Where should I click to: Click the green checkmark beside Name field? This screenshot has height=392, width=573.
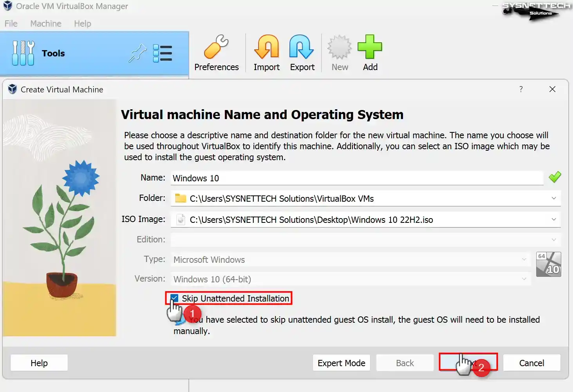(555, 177)
